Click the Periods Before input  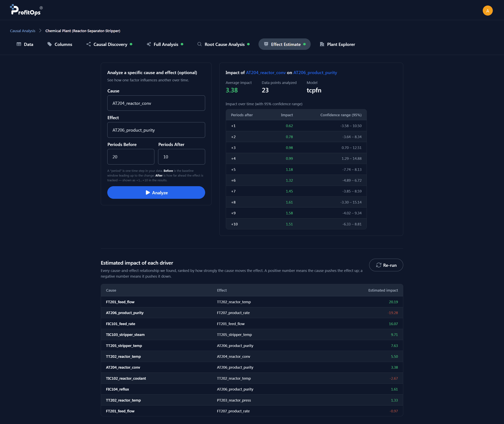131,157
